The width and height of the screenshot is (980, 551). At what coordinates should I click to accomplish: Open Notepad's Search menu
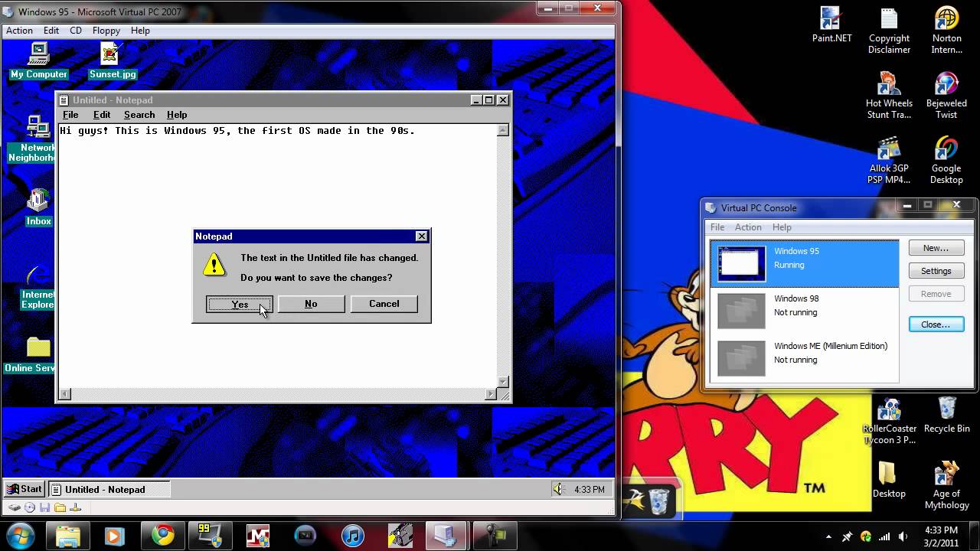tap(139, 115)
